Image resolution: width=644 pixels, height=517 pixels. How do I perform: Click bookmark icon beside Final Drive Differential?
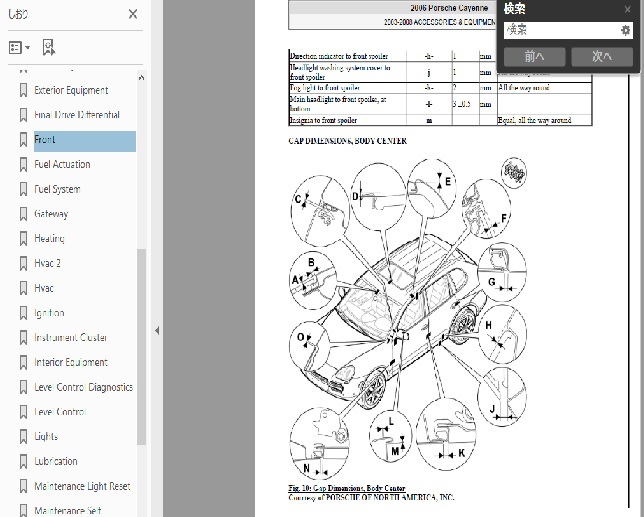(x=23, y=115)
